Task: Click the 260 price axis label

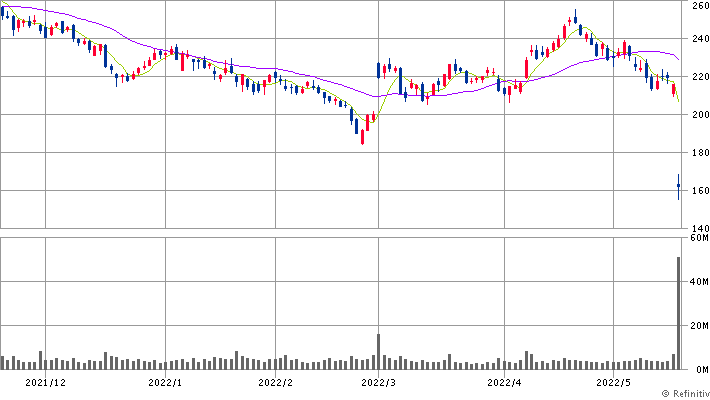Action: coord(699,6)
